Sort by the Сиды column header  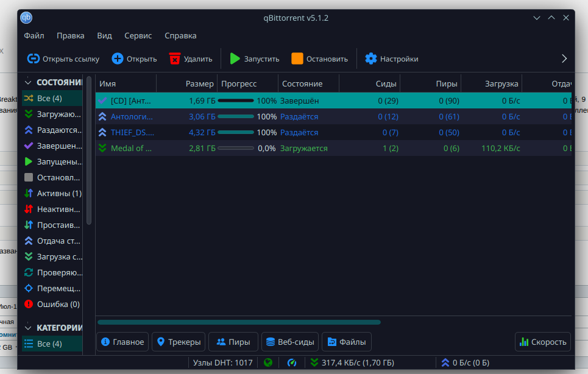point(370,83)
